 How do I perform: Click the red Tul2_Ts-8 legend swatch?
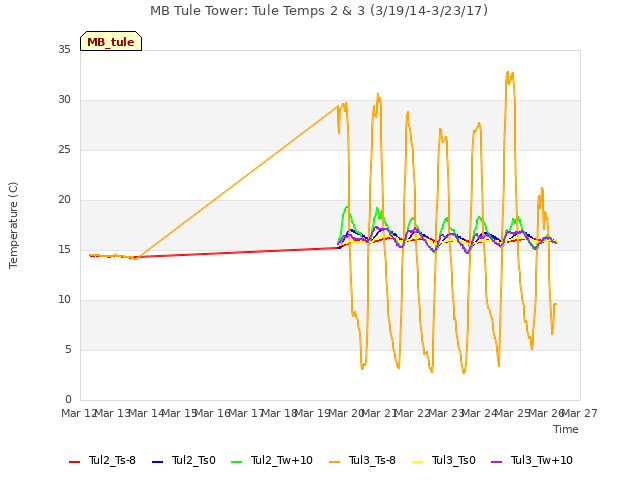coord(75,462)
